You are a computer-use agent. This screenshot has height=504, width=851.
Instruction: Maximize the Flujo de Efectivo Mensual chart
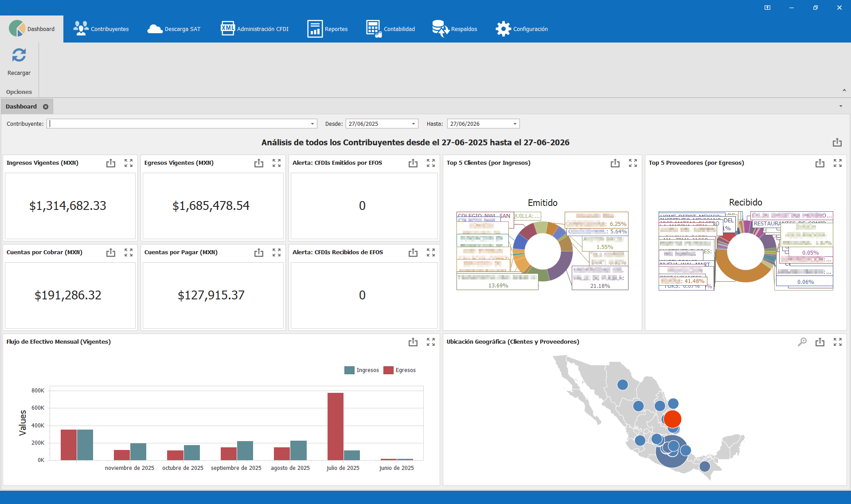(x=431, y=342)
